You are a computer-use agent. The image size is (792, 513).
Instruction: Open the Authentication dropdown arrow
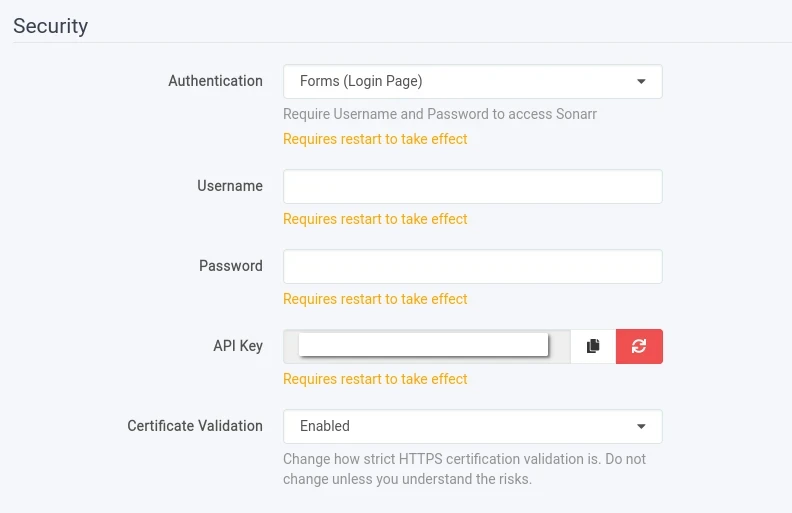point(641,82)
